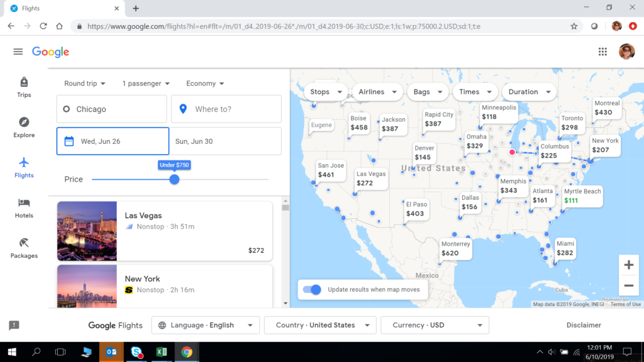
Task: Open the browser home page
Action: click(x=60, y=26)
